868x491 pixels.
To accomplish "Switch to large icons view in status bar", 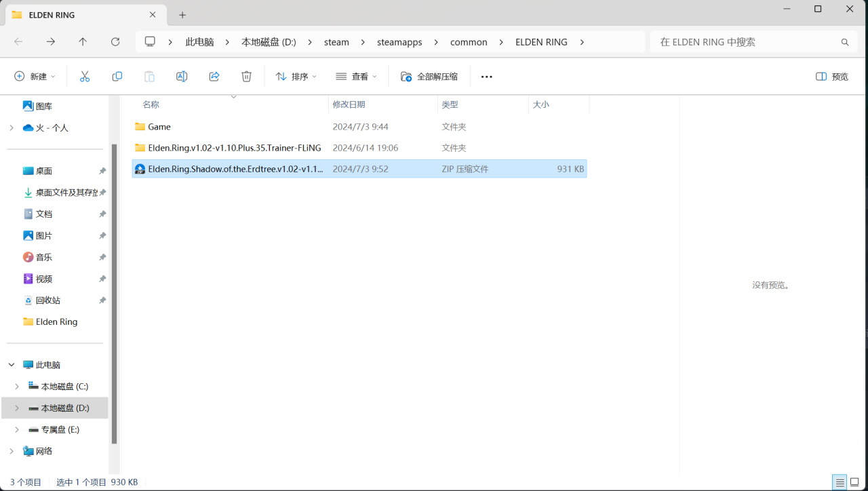I will tap(854, 483).
